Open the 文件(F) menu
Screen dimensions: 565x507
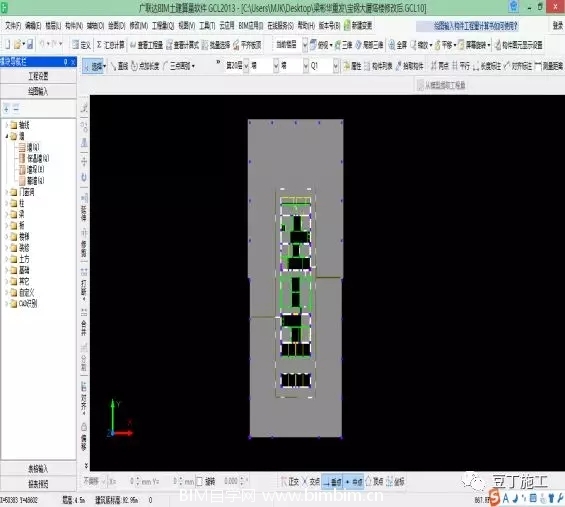point(13,26)
